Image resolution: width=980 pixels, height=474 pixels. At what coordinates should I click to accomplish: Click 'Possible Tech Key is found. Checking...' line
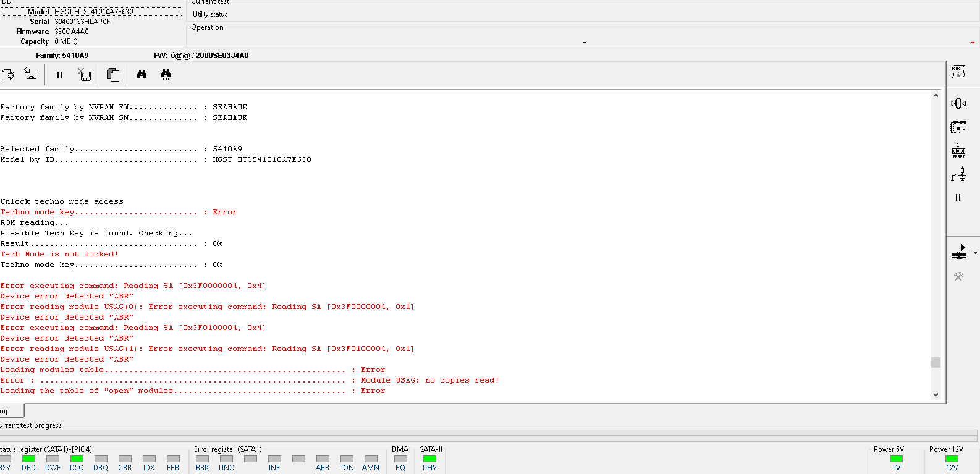coord(96,233)
